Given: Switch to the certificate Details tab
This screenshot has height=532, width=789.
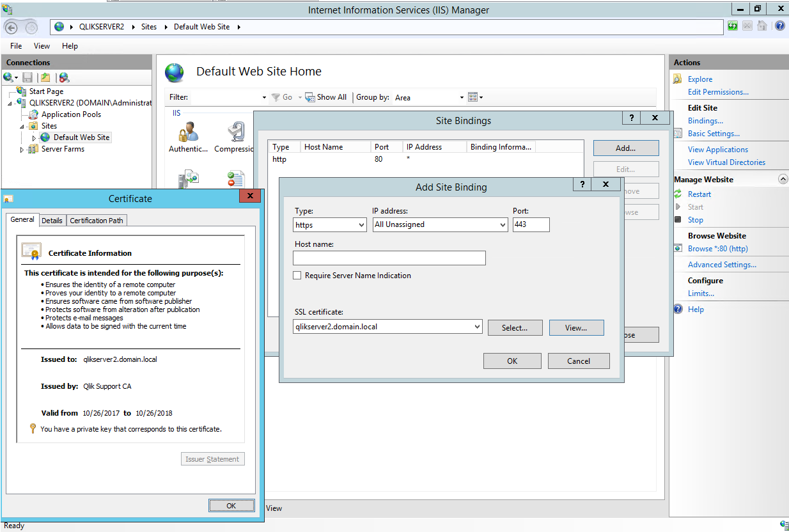Looking at the screenshot, I should 52,221.
